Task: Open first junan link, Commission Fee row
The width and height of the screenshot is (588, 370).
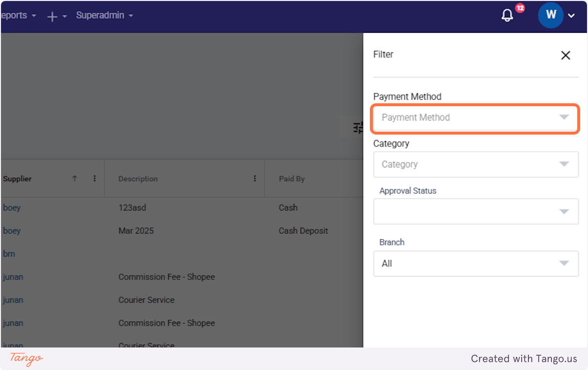Action: (13, 277)
